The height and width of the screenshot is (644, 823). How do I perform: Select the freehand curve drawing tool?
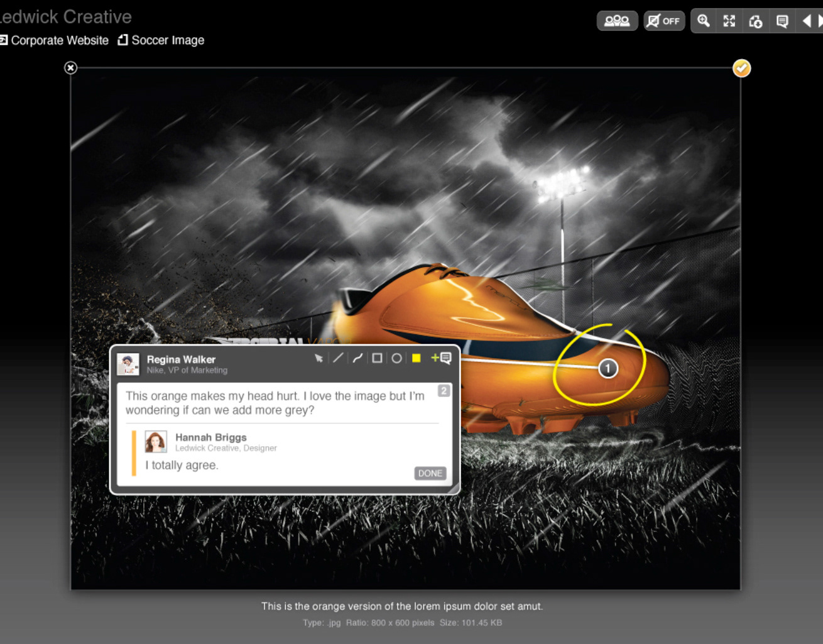tap(357, 358)
